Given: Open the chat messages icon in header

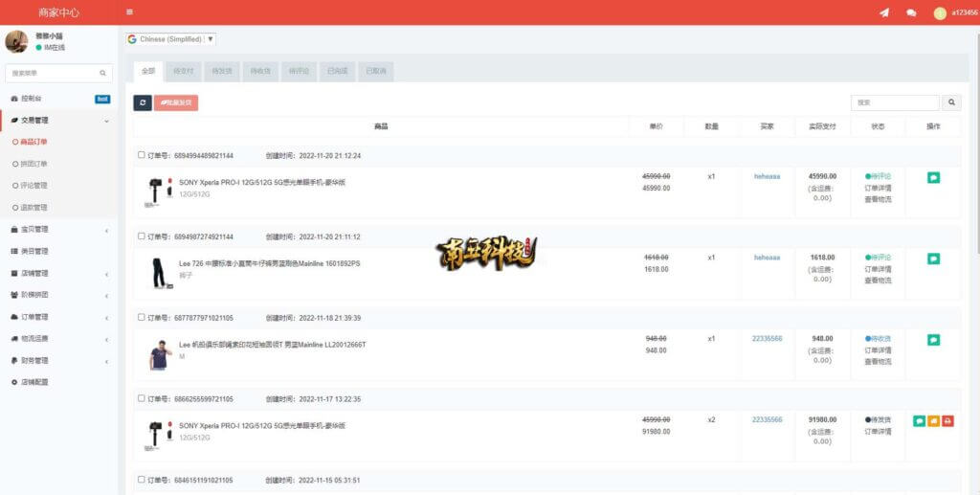Looking at the screenshot, I should coord(911,12).
